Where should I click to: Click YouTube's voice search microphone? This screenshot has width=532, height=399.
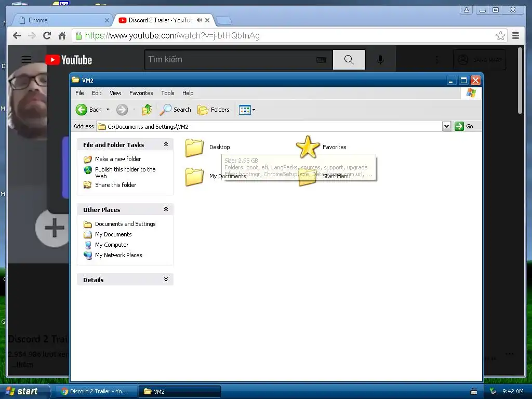point(380,60)
